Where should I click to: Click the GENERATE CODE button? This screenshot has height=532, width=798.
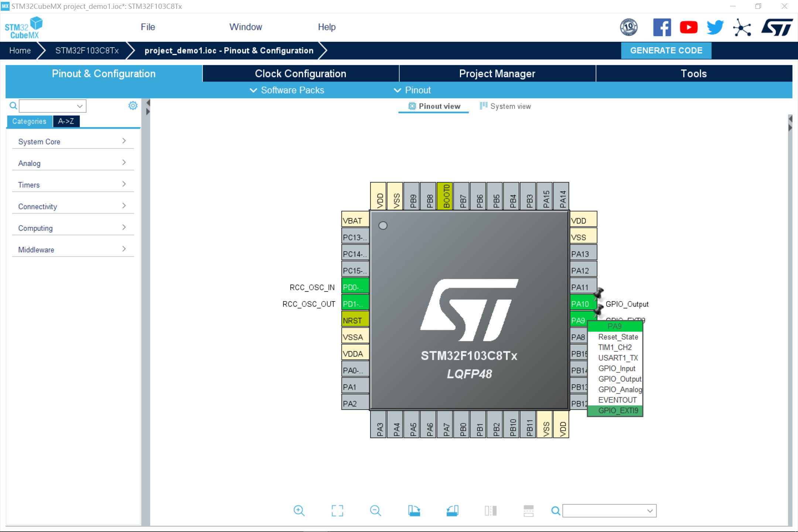tap(666, 51)
